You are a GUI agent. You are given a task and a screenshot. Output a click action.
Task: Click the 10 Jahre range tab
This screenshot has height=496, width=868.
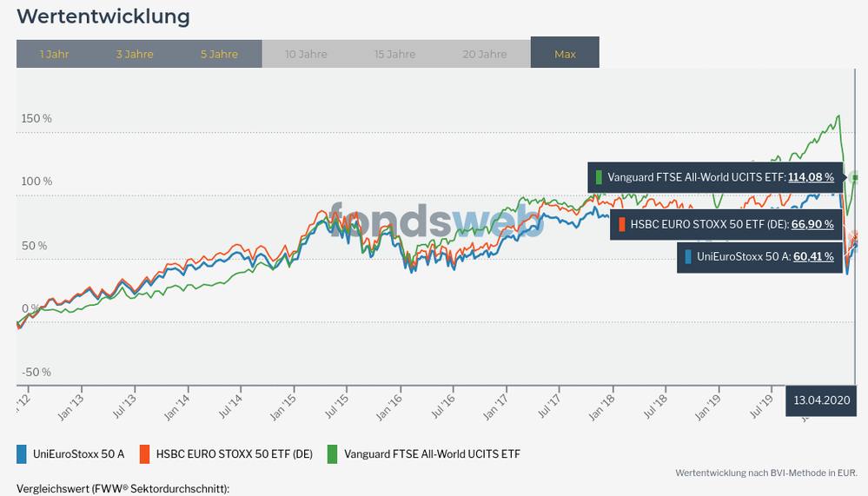coord(306,54)
